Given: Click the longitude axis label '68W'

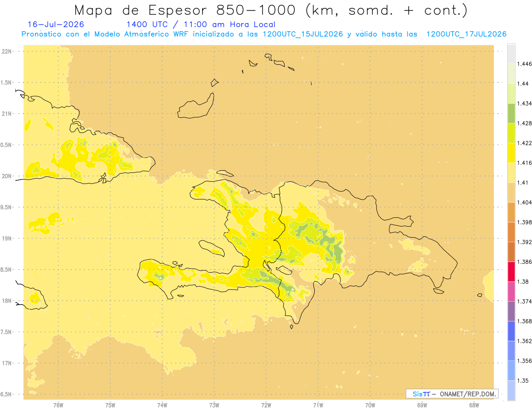Looking at the screenshot, I should (x=474, y=405).
